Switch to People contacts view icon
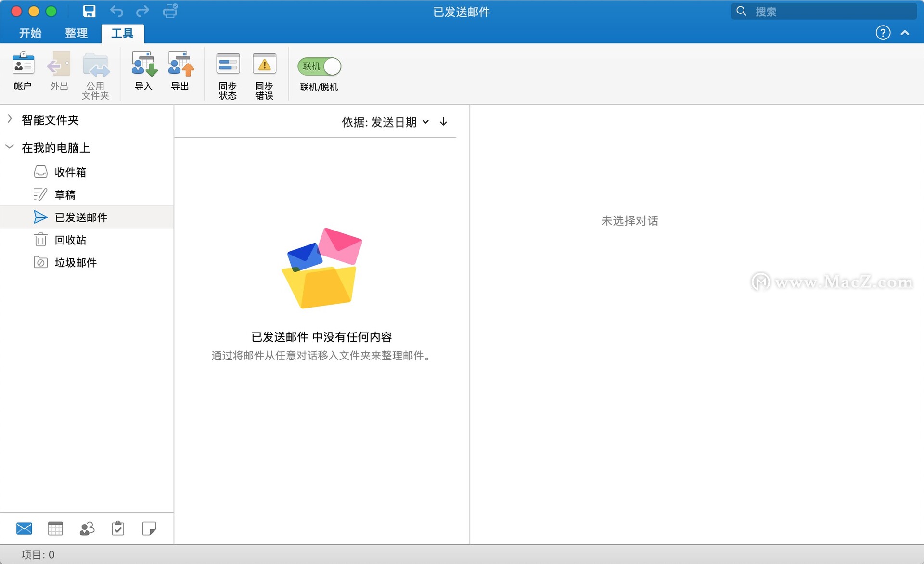The height and width of the screenshot is (564, 924). pos(87,528)
